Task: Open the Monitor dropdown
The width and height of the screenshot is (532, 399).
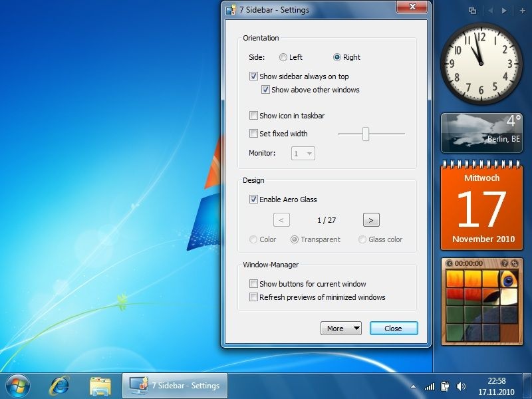Action: click(x=303, y=154)
